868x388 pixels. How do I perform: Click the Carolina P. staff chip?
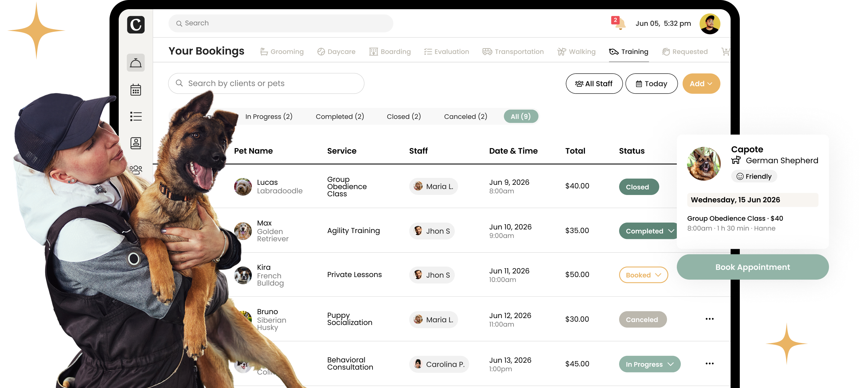[439, 364]
